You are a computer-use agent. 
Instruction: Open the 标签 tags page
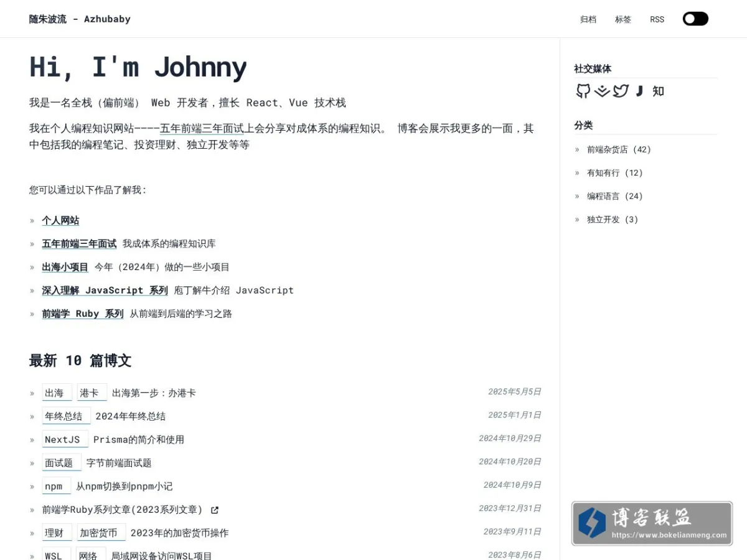(623, 19)
